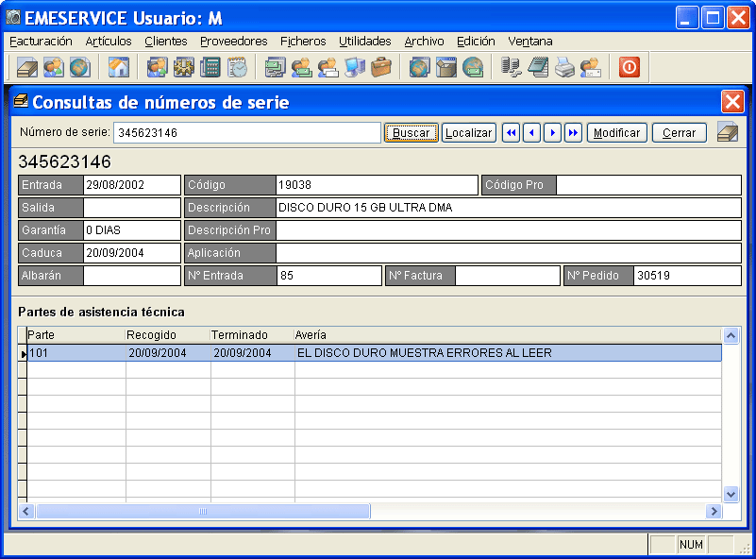
Task: Click the globe-in-window icon left of the box
Action: pyautogui.click(x=419, y=67)
